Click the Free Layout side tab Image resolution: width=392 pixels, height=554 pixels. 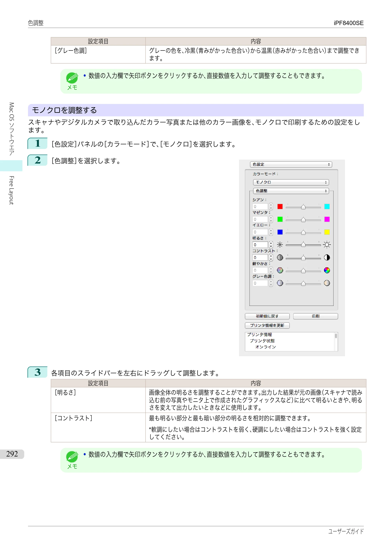11,190
